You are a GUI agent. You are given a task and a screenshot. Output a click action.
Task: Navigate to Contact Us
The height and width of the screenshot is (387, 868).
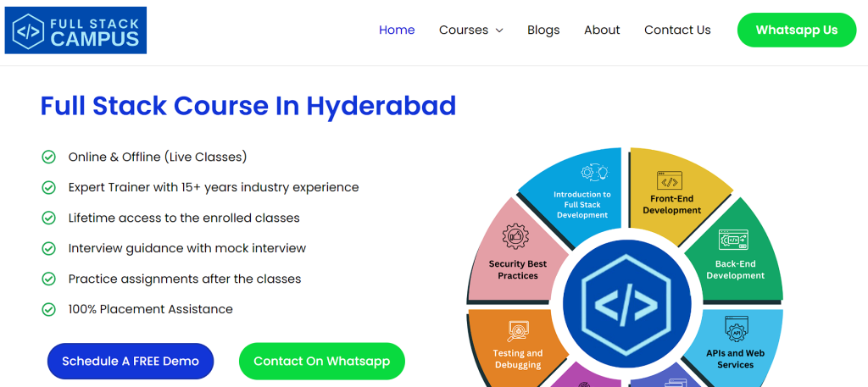(677, 30)
